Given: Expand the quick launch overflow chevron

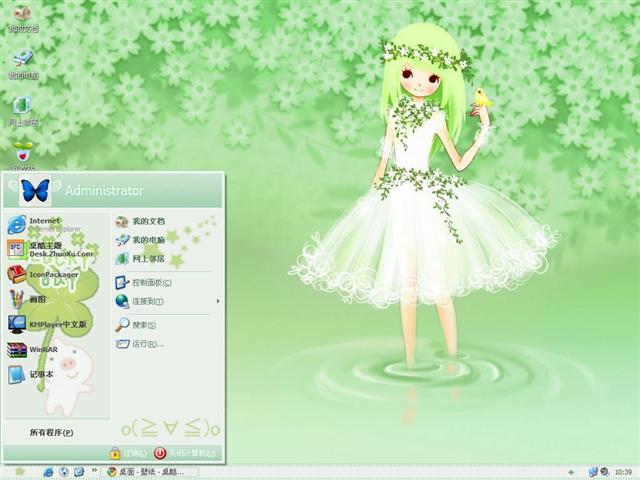Looking at the screenshot, I should pos(92,471).
